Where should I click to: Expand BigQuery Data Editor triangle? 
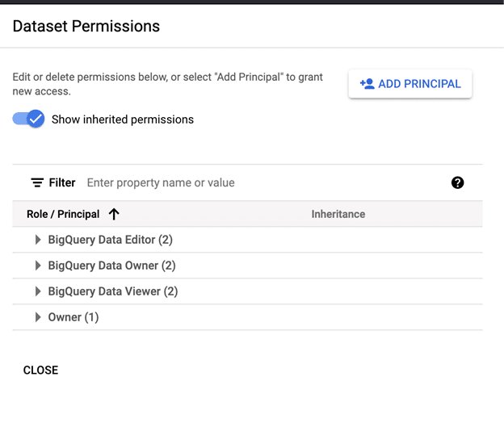(x=38, y=240)
